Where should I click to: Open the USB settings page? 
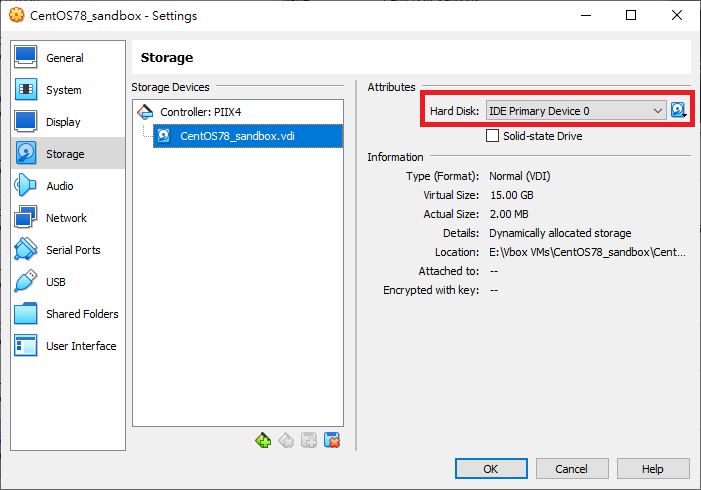(x=57, y=282)
